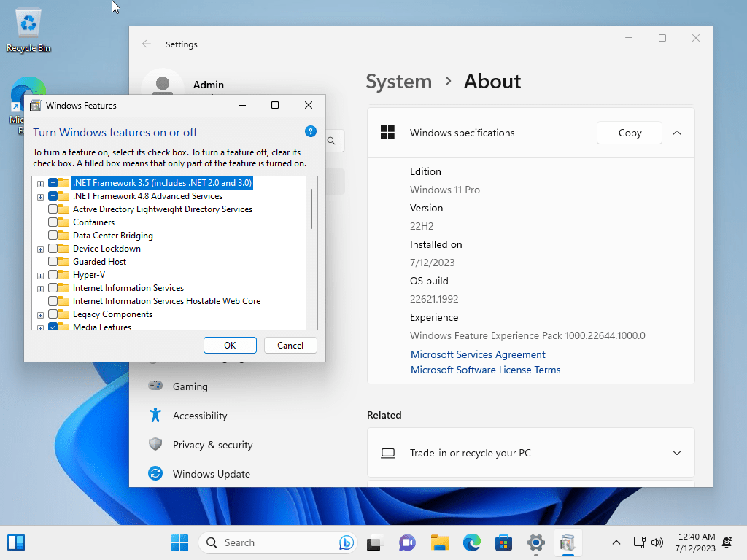Open Privacy & security settings

212,445
